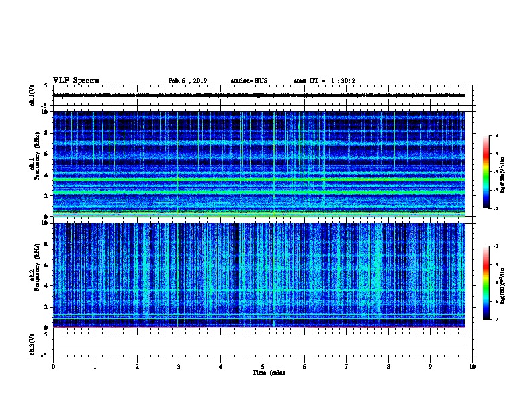Select the date text "Feb. 6, 2019"
The width and height of the screenshot is (532, 411).
tap(187, 81)
